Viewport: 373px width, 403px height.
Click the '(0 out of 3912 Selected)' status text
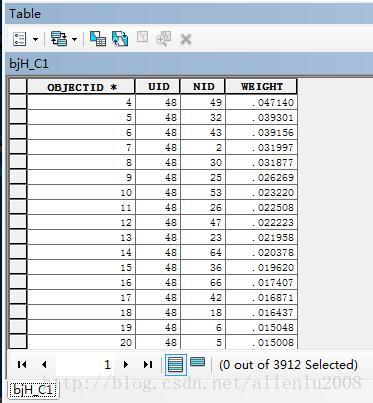click(288, 365)
